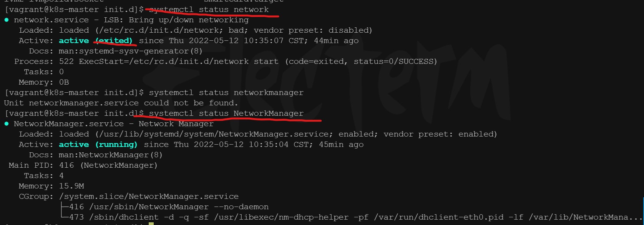
Task: Click the 'Tasks: 4' line
Action: click(44, 175)
